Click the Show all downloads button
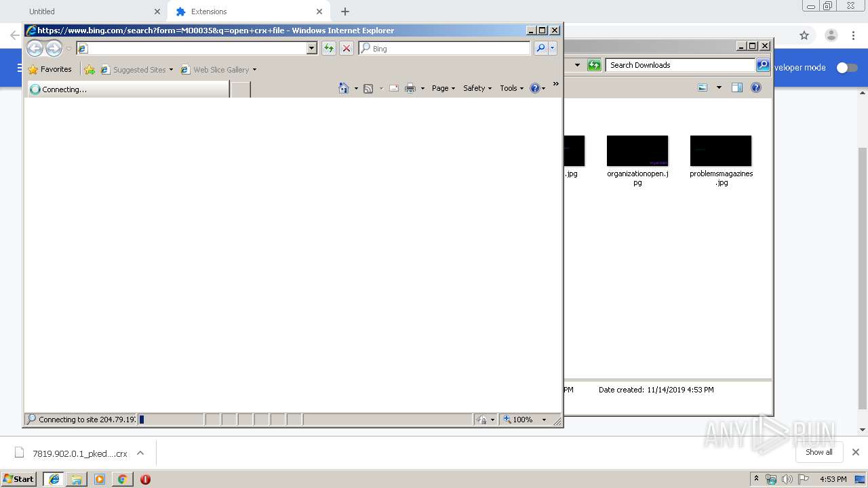The width and height of the screenshot is (868, 488). tap(819, 452)
